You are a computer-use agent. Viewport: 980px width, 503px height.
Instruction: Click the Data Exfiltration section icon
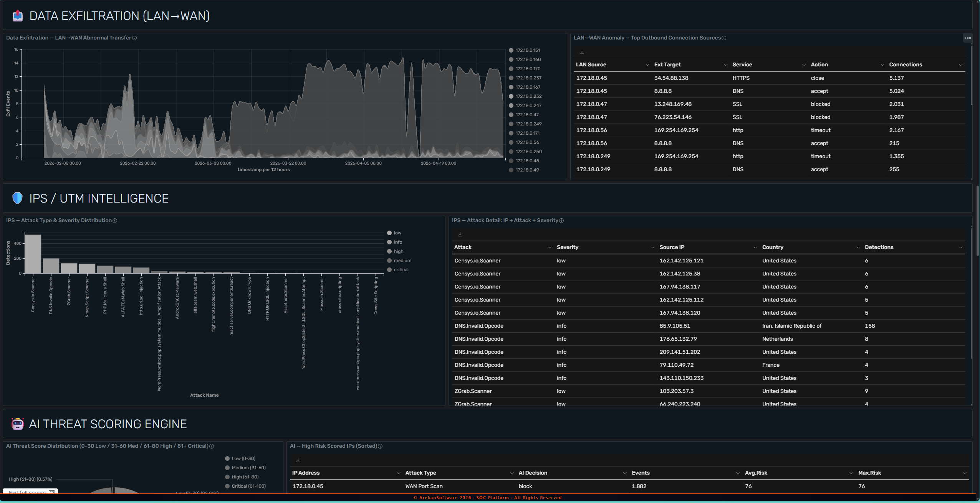click(x=18, y=16)
